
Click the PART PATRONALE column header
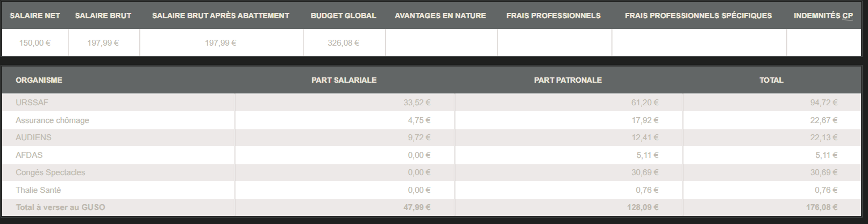(568, 80)
